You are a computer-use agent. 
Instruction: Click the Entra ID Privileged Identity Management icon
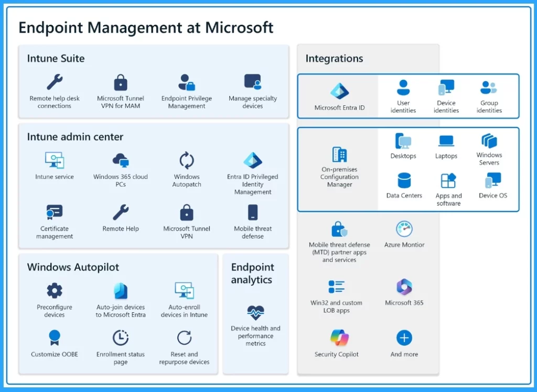coord(253,160)
